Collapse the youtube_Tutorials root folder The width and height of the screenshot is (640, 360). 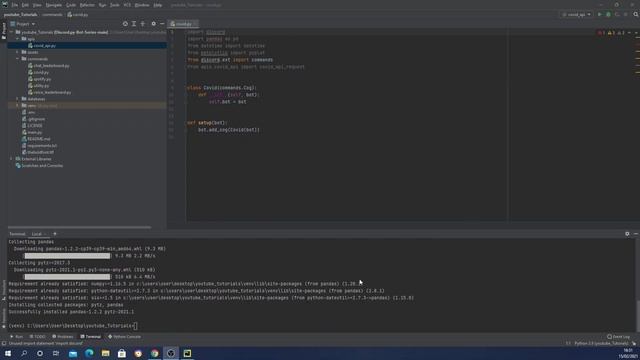click(x=12, y=32)
